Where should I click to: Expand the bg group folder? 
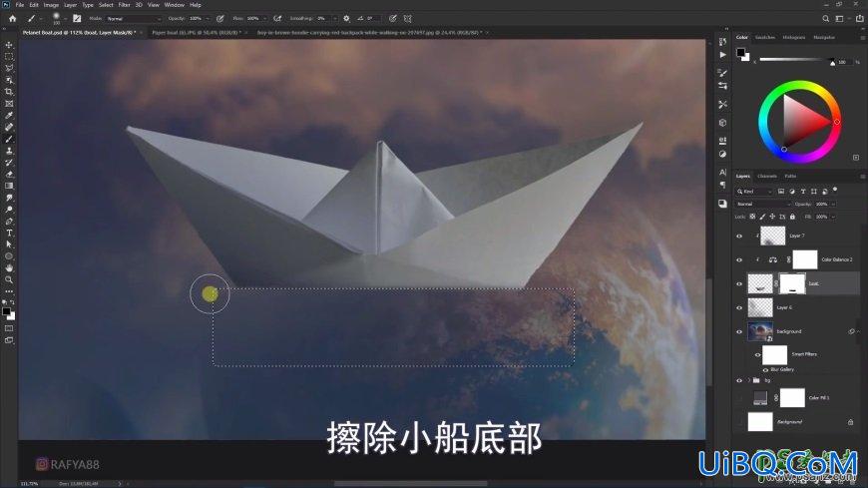(x=749, y=380)
